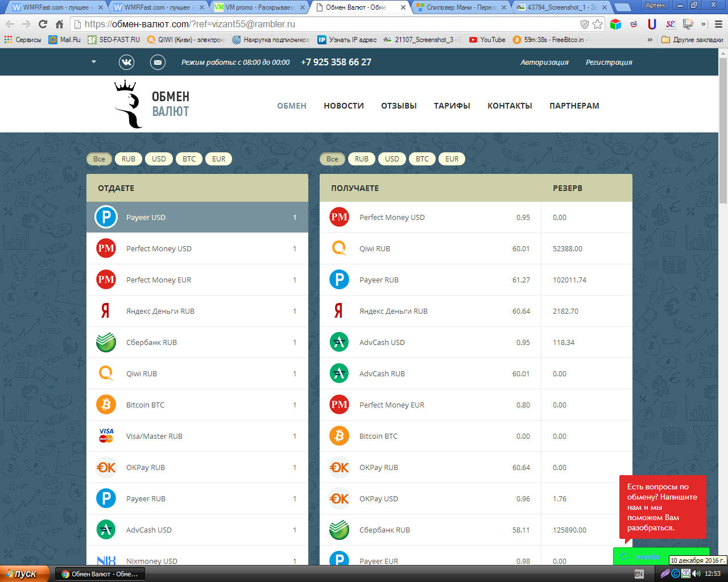Click Сбербанк RUB icon in Получаете list
Viewport: 728px width, 582px height.
tap(339, 530)
